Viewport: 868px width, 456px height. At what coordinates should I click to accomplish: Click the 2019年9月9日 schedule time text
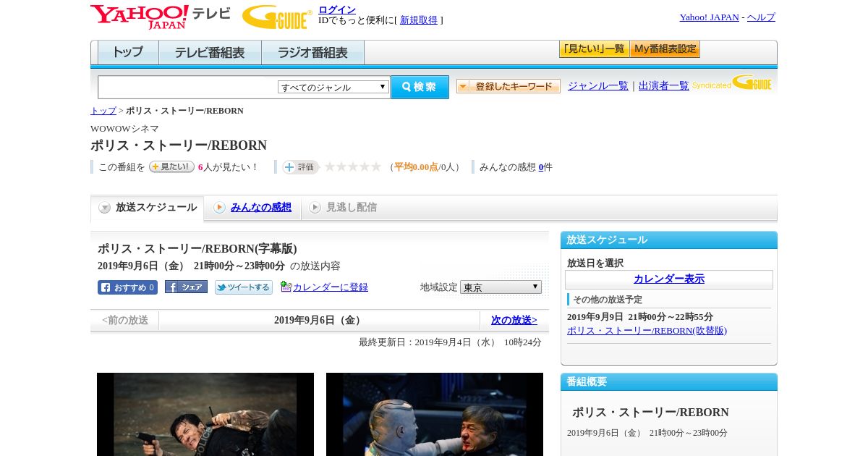[x=640, y=317]
